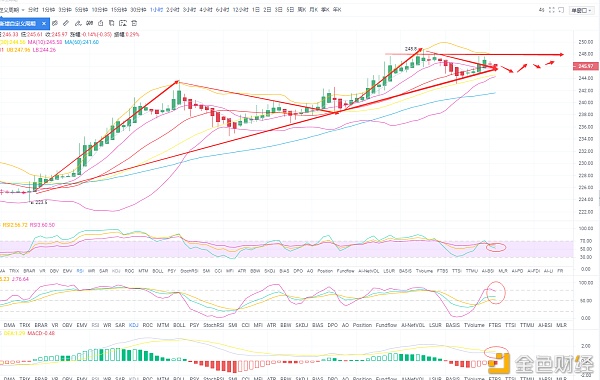Screen dimensions: 600x380
Task: Select the highlighted 1小时 timeframe
Action: (156, 10)
